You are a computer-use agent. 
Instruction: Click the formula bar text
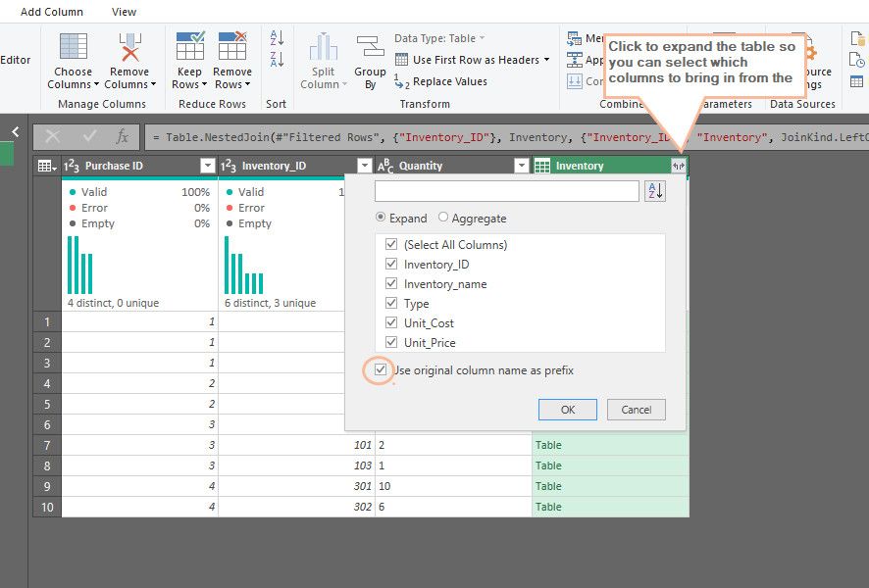(x=506, y=137)
